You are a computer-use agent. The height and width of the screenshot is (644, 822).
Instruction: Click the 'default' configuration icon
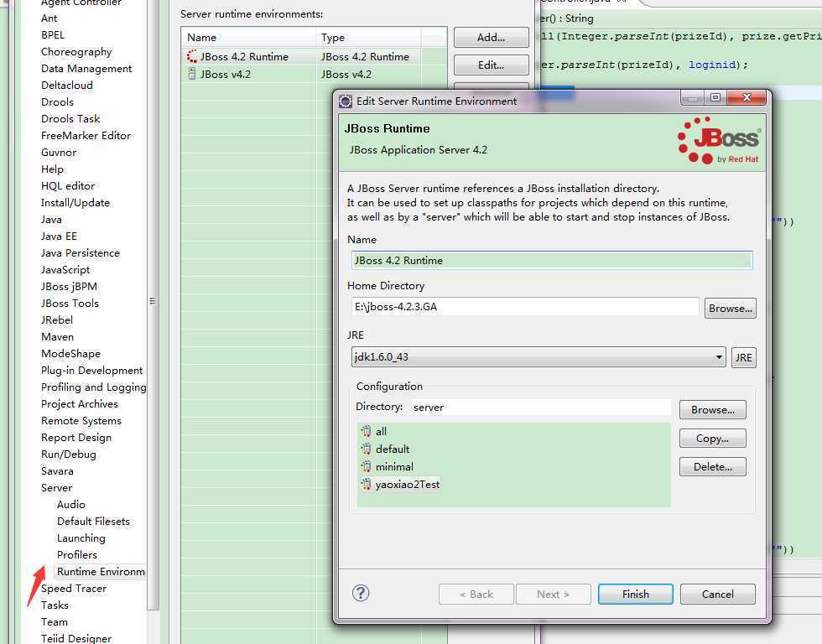(366, 449)
